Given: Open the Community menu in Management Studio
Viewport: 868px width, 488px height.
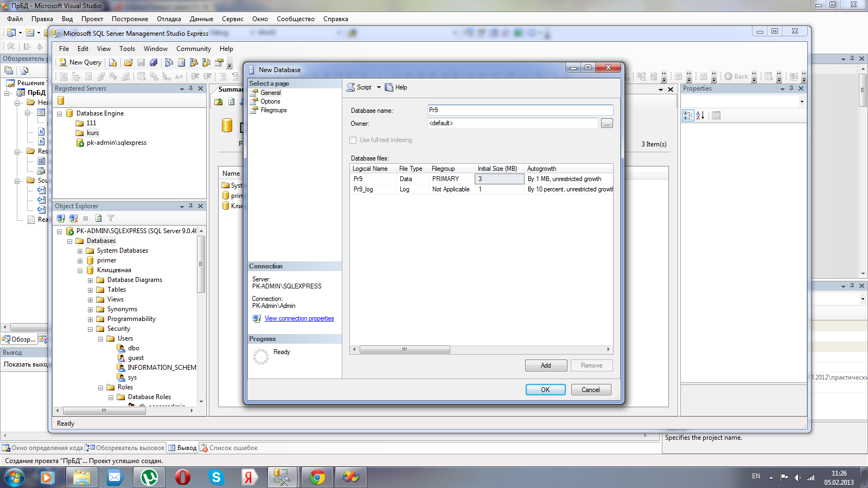Looking at the screenshot, I should (x=193, y=49).
